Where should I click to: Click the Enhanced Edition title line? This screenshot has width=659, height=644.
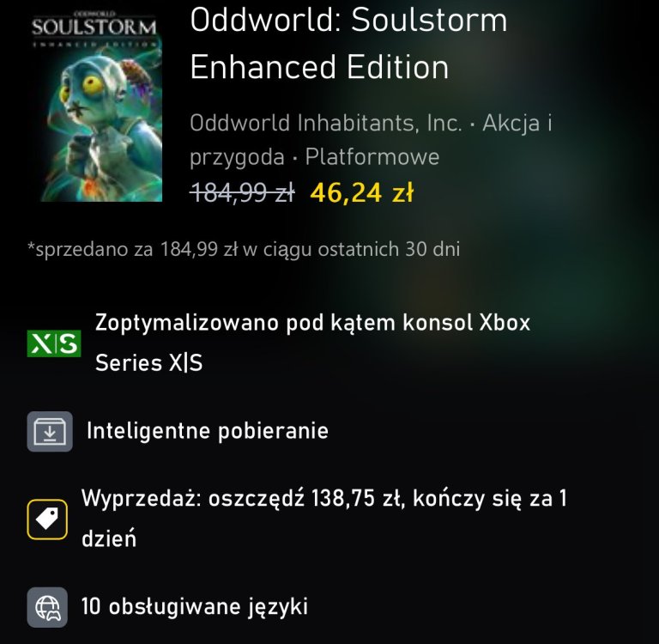point(319,67)
